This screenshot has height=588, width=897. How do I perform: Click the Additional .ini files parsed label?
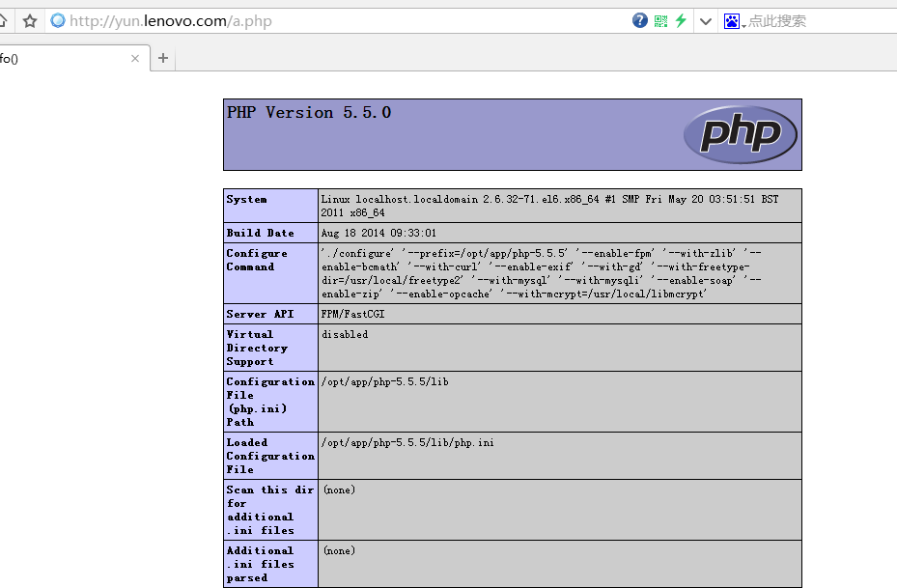[261, 564]
